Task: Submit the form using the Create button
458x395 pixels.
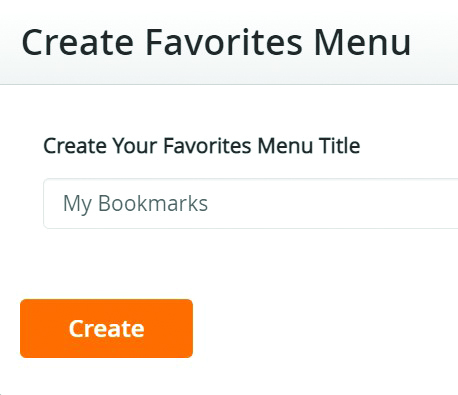Action: [x=106, y=328]
